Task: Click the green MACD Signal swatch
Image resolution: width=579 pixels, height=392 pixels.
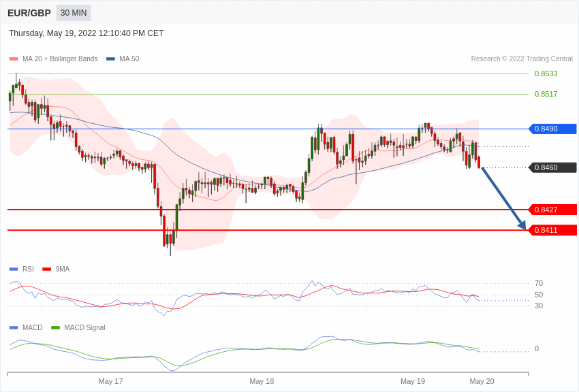Action: [55, 328]
